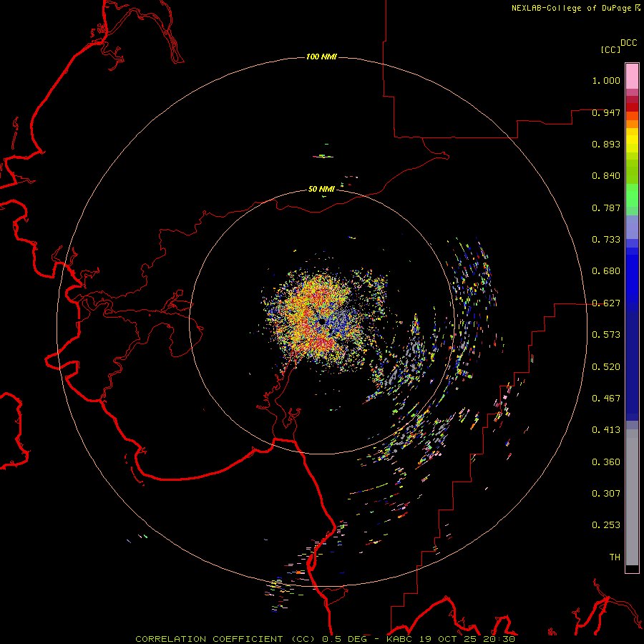The height and width of the screenshot is (644, 644).
Task: Pick the large gray color bar segment
Action: 632,497
